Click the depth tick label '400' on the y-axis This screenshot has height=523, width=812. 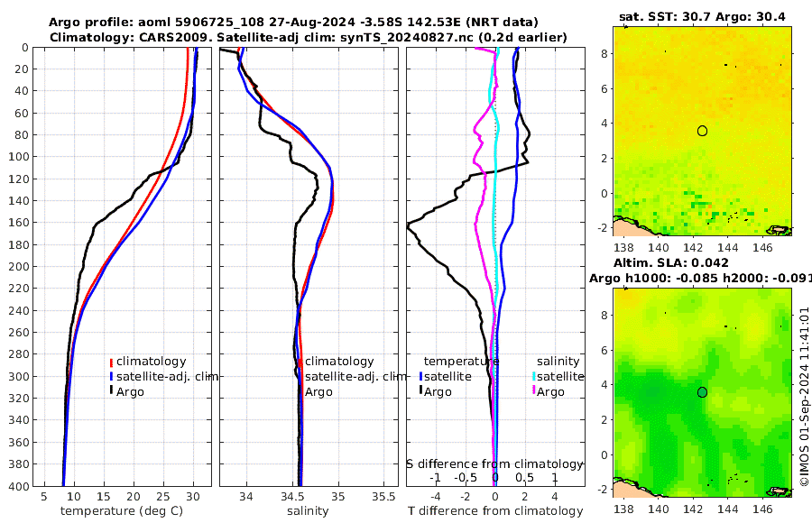tap(19, 486)
